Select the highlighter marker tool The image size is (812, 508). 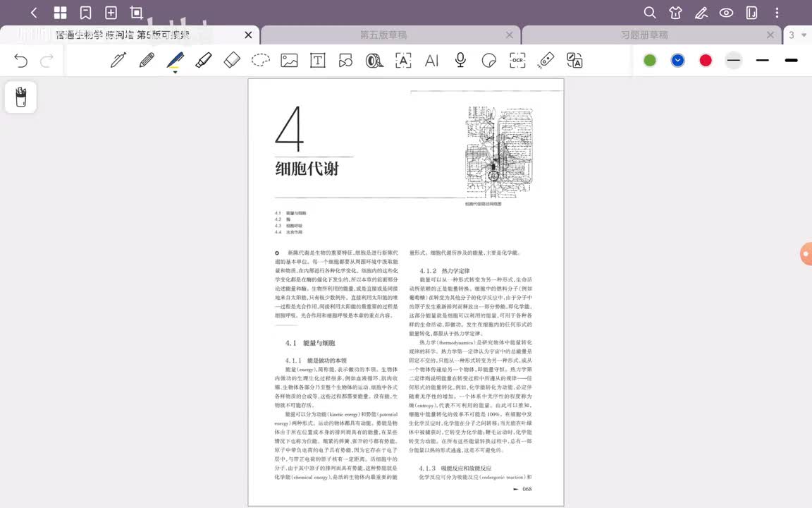204,60
